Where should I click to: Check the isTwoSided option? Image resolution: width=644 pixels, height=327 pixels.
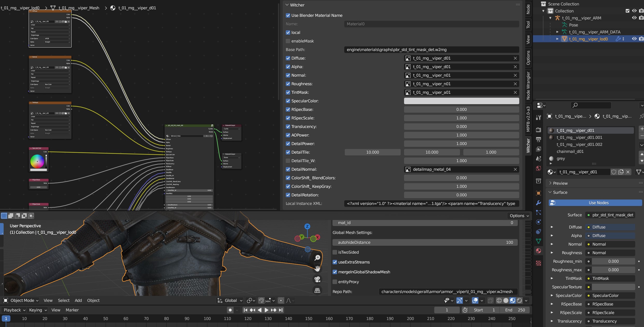(335, 252)
